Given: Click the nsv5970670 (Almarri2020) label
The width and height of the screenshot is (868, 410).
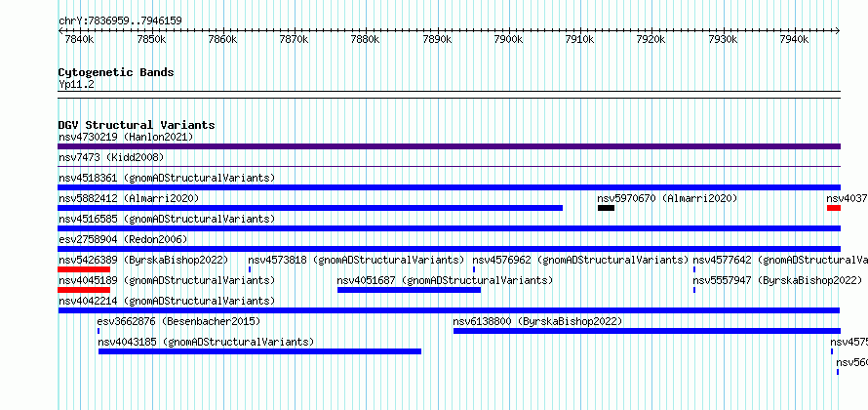Looking at the screenshot, I should [667, 198].
